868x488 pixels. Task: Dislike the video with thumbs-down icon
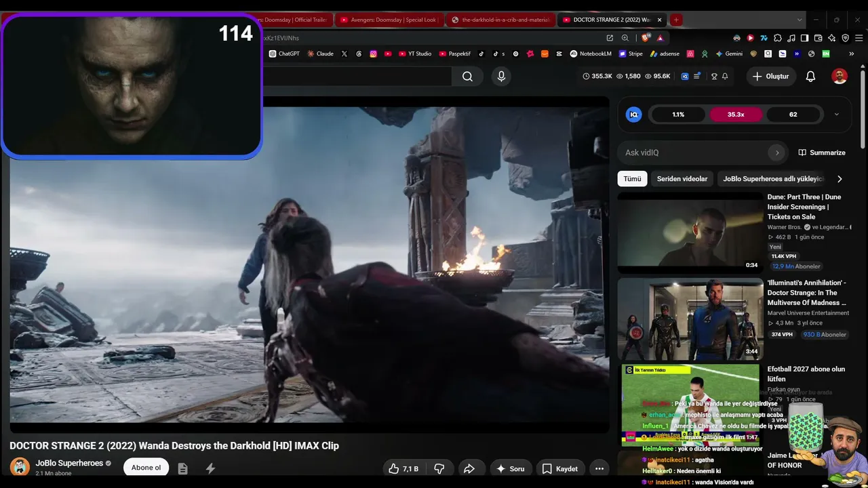tap(439, 468)
